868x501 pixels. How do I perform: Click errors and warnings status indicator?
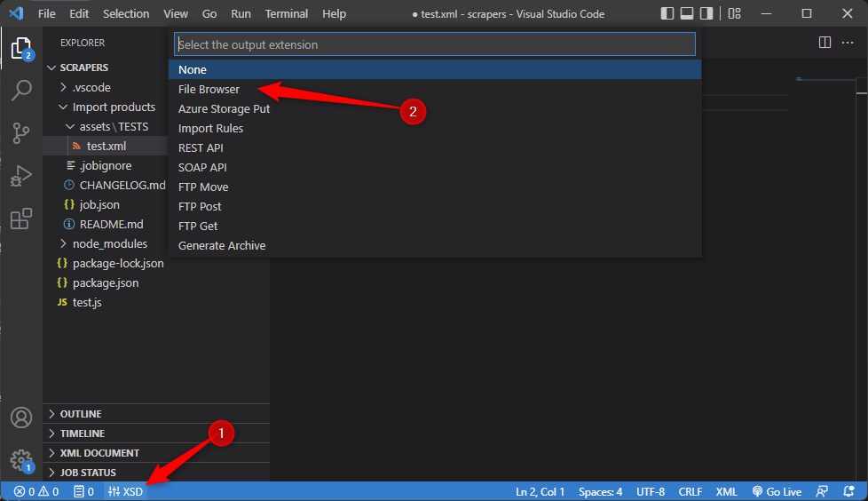36,491
